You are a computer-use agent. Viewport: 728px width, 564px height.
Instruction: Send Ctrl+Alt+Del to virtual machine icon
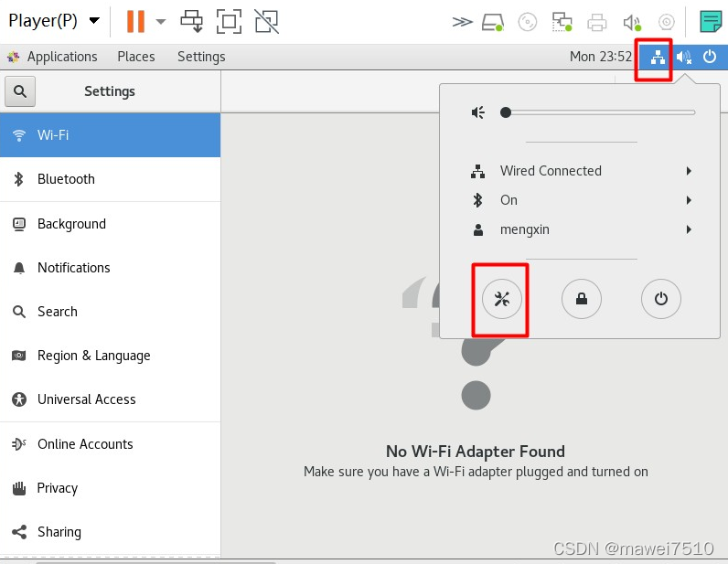click(192, 21)
